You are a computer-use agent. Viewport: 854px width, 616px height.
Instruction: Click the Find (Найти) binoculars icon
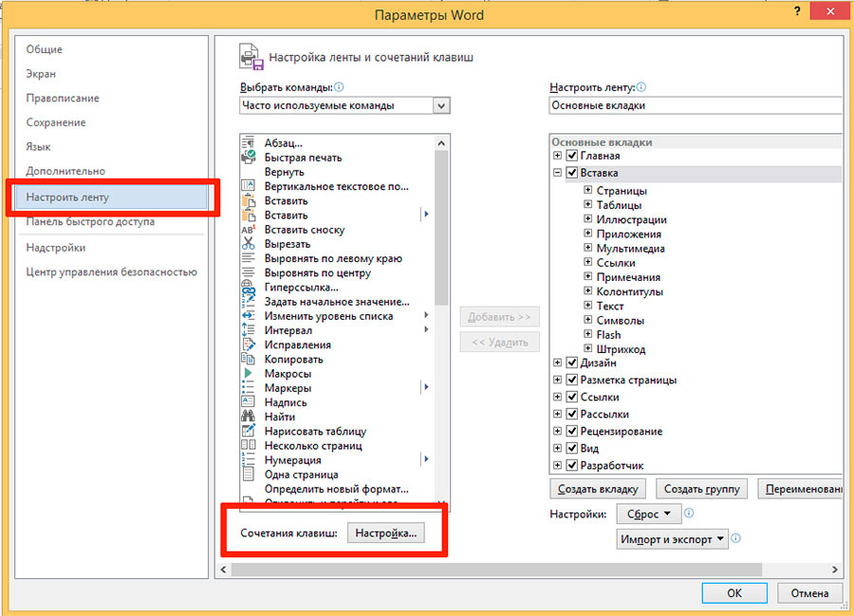point(249,417)
